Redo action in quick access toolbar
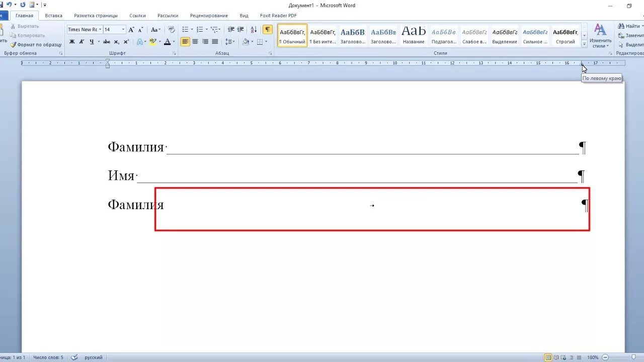Viewport: 644px width, 362px height. (23, 5)
